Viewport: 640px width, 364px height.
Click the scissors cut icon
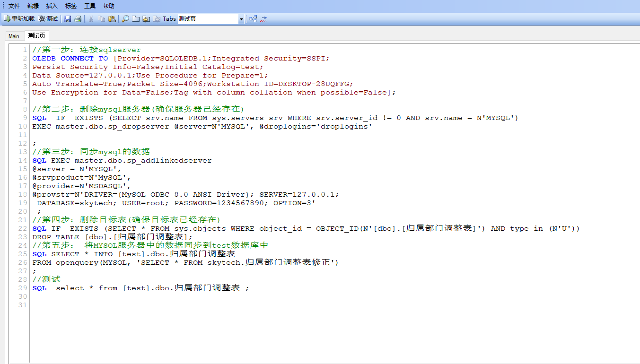pos(91,19)
